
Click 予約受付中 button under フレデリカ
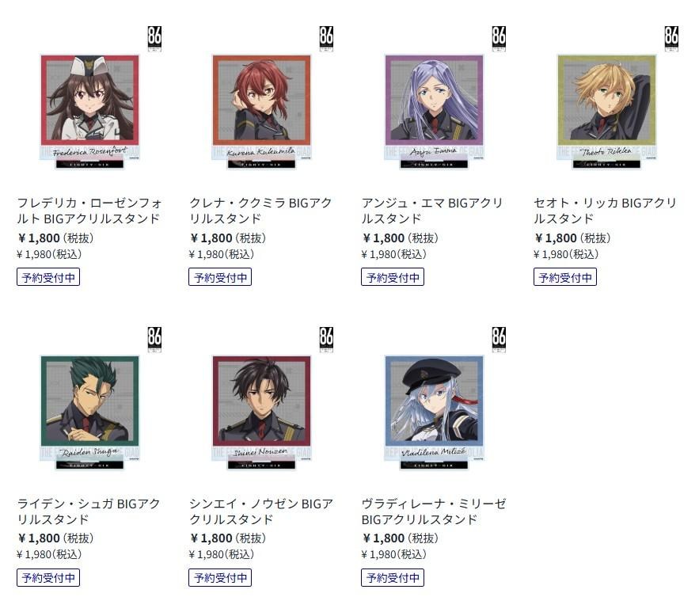[48, 277]
